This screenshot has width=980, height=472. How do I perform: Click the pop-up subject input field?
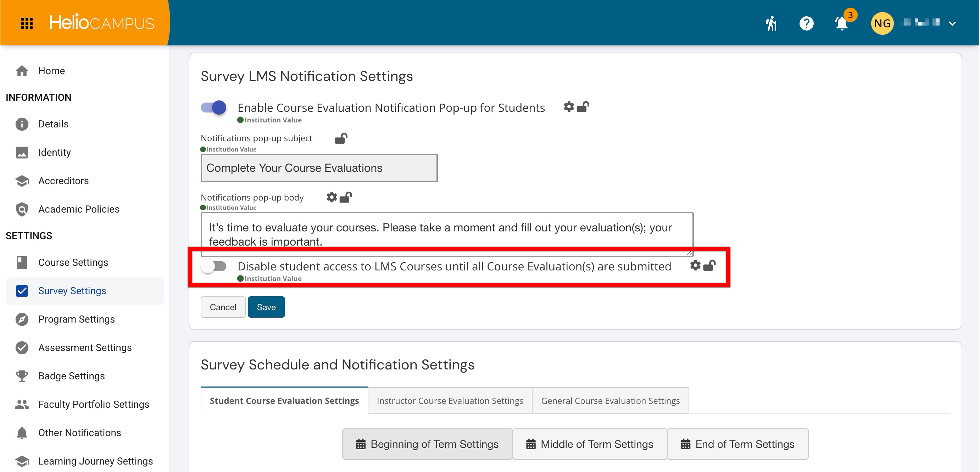pos(319,168)
